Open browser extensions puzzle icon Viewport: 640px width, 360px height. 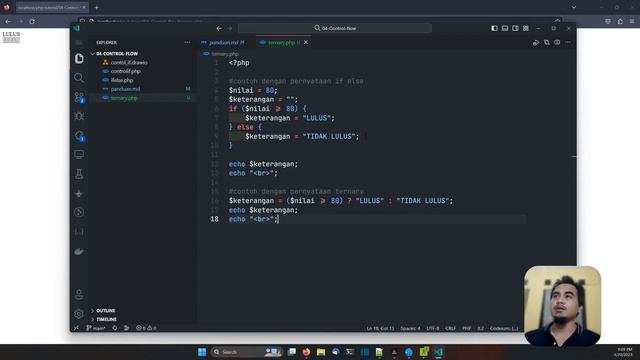point(620,21)
